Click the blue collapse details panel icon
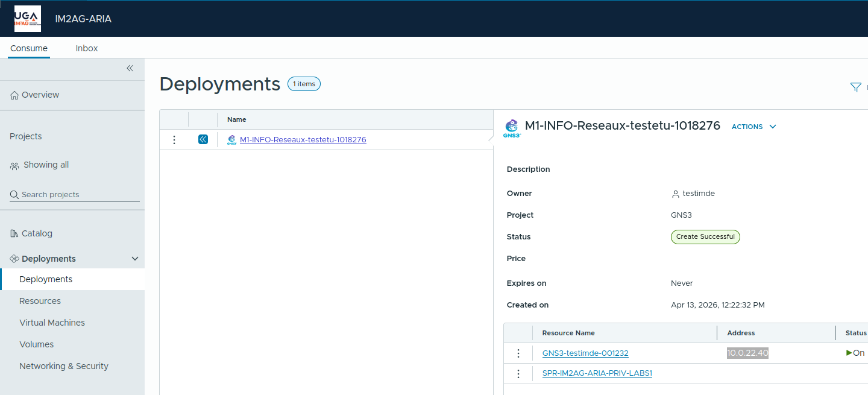This screenshot has width=868, height=395. pos(203,139)
